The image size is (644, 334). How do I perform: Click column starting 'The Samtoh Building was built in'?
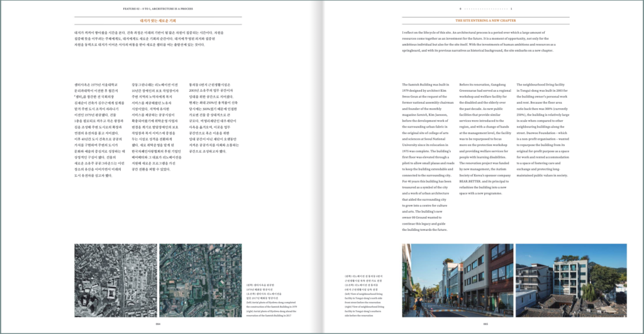(428, 157)
